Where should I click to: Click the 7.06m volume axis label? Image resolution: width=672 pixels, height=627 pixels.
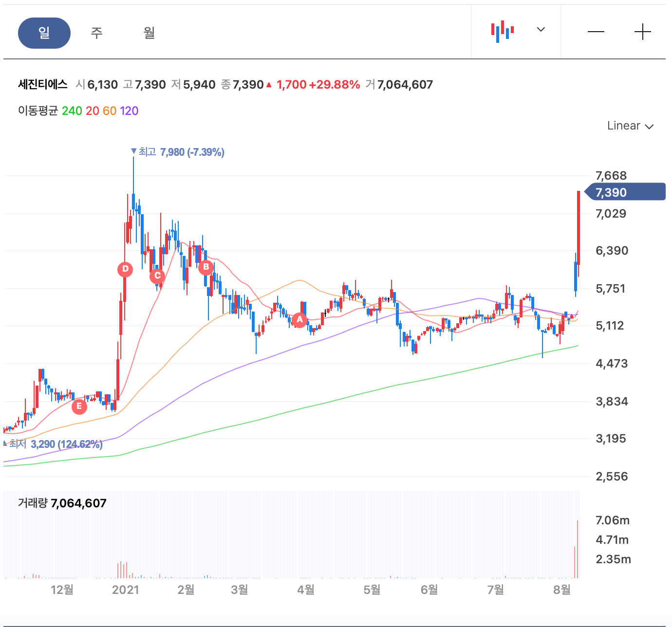(613, 520)
